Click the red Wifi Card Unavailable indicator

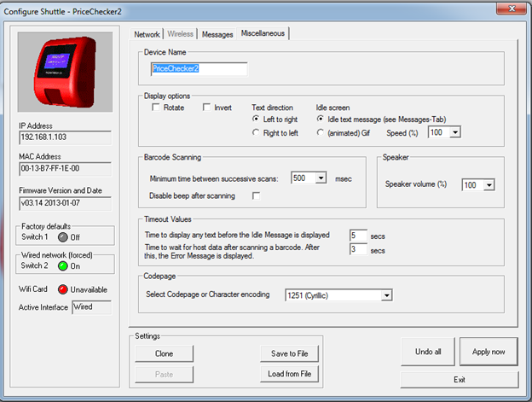[x=63, y=289]
